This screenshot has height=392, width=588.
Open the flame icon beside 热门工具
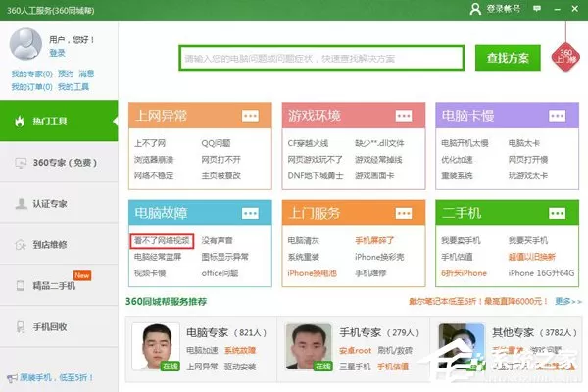(20, 121)
